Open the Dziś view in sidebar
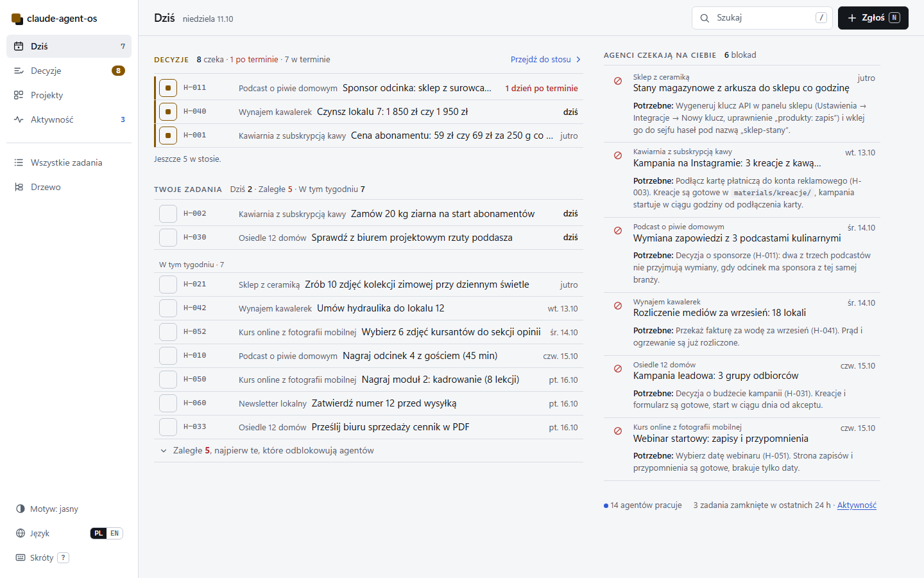The height and width of the screenshot is (578, 924). [69, 46]
